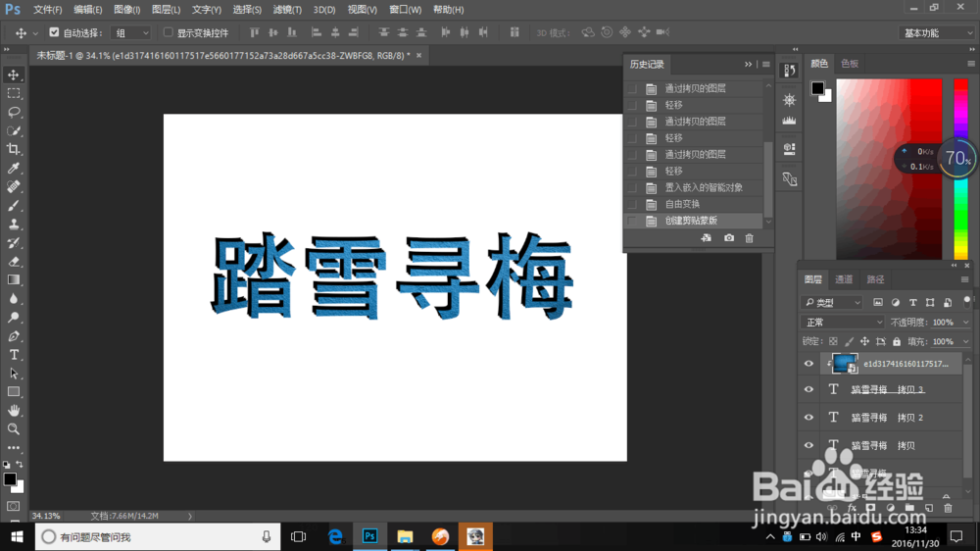Select 创建剪贴蒙版 history state
The height and width of the screenshot is (551, 980).
coord(694,221)
